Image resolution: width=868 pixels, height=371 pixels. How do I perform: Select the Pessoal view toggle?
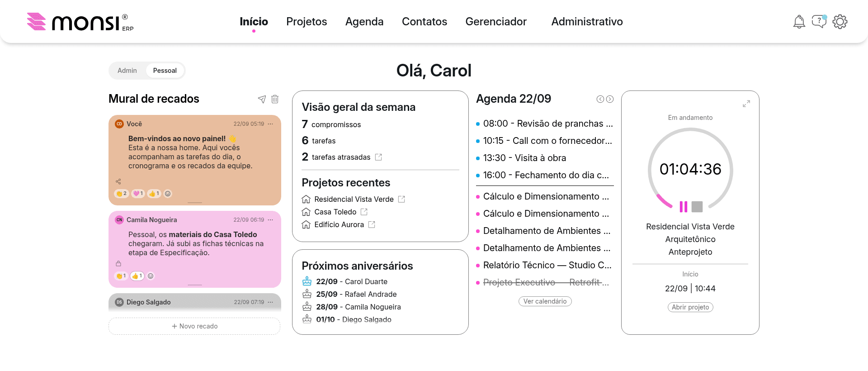(165, 71)
